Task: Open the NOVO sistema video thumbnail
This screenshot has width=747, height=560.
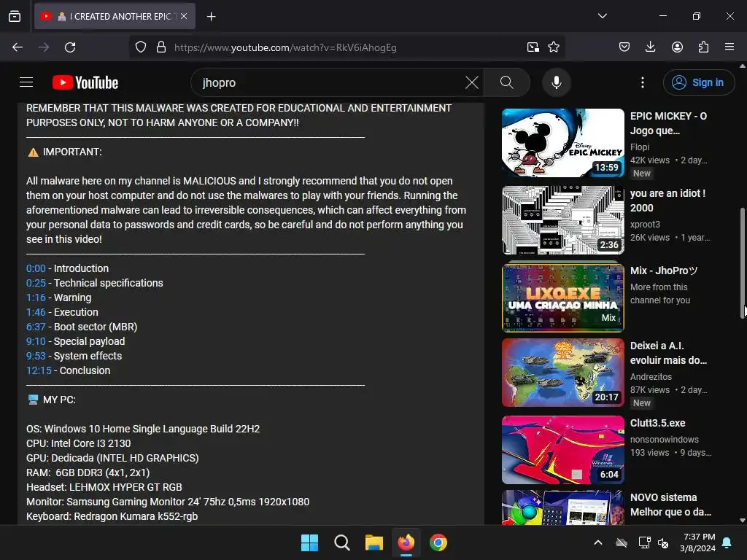Action: point(563,507)
